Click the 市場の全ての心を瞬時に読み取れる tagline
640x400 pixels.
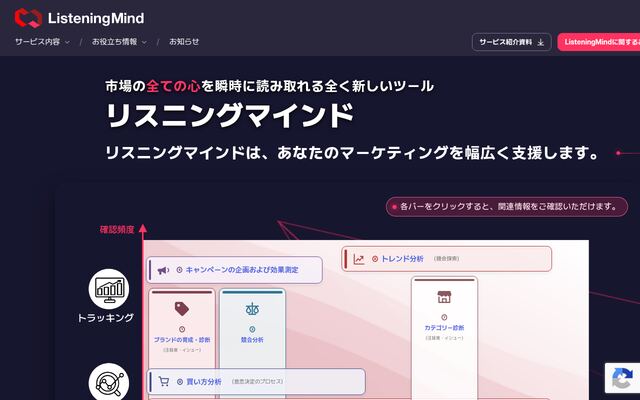pyautogui.click(x=269, y=86)
